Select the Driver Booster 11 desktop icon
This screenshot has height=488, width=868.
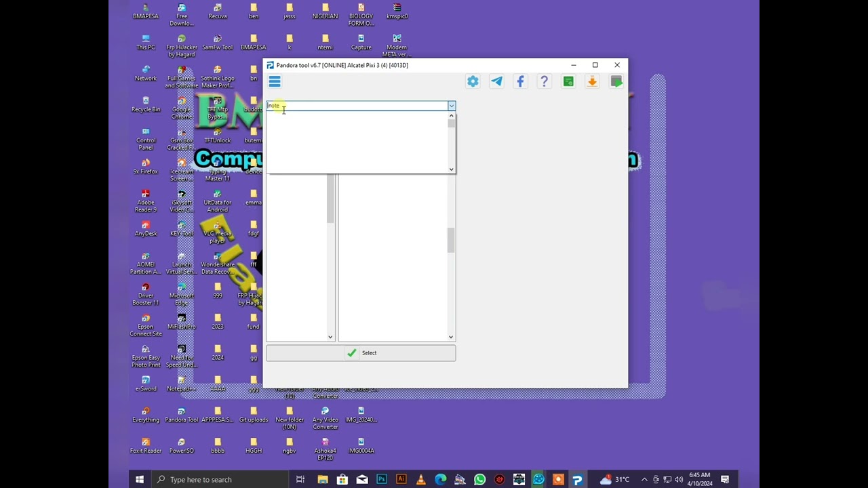pyautogui.click(x=146, y=294)
